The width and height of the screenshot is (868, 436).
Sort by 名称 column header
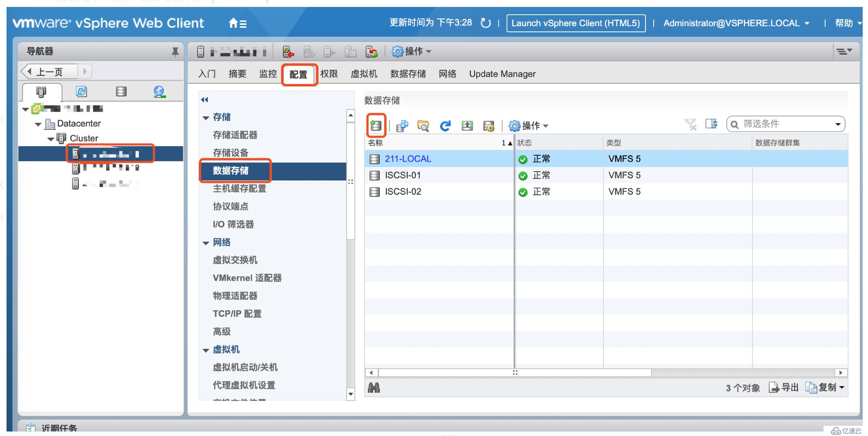439,143
